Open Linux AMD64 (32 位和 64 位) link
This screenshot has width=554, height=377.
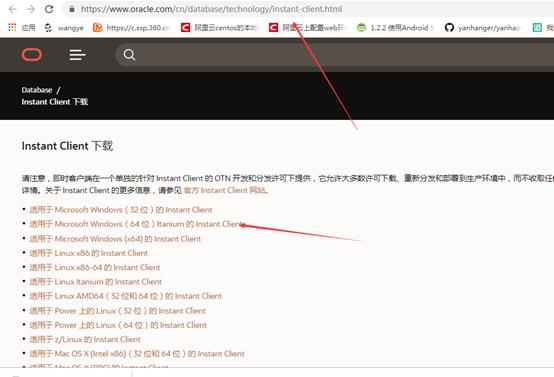(126, 296)
